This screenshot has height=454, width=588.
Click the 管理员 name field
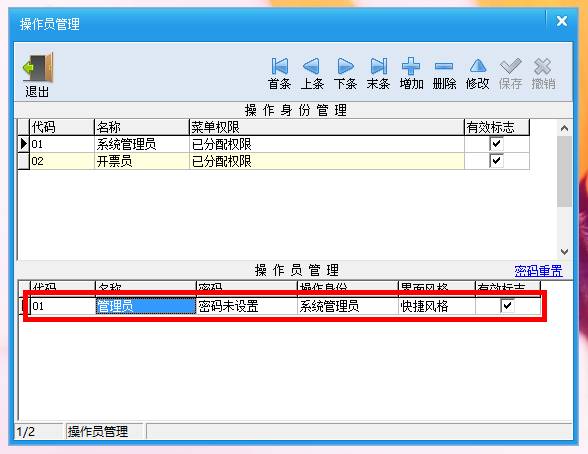click(x=146, y=306)
